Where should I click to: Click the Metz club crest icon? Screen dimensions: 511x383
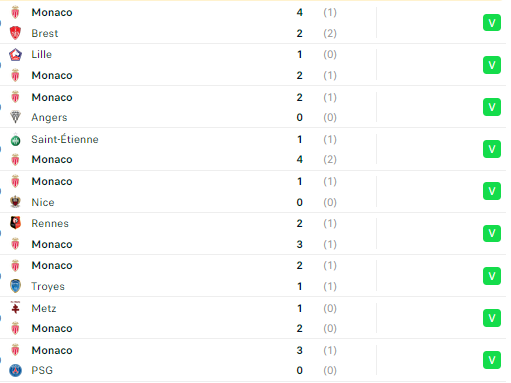point(15,308)
